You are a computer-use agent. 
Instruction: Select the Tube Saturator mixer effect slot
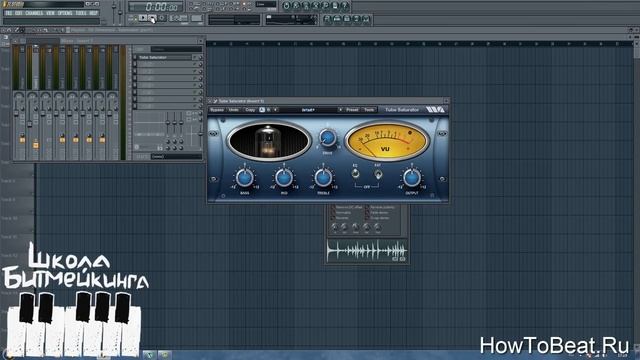(165, 58)
